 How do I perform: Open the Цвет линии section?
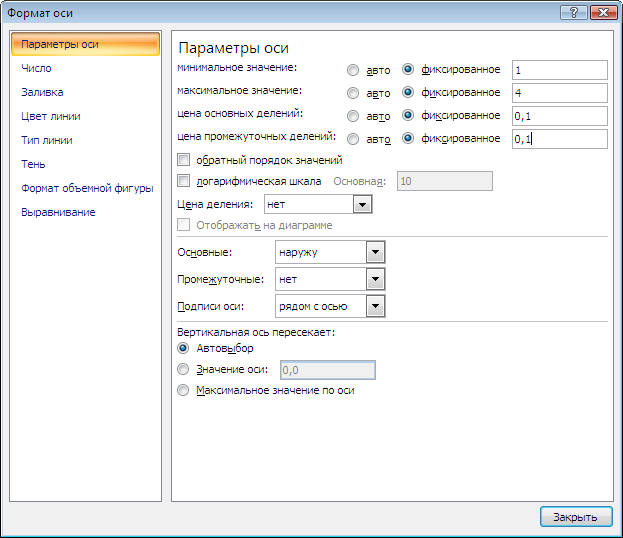tap(51, 116)
